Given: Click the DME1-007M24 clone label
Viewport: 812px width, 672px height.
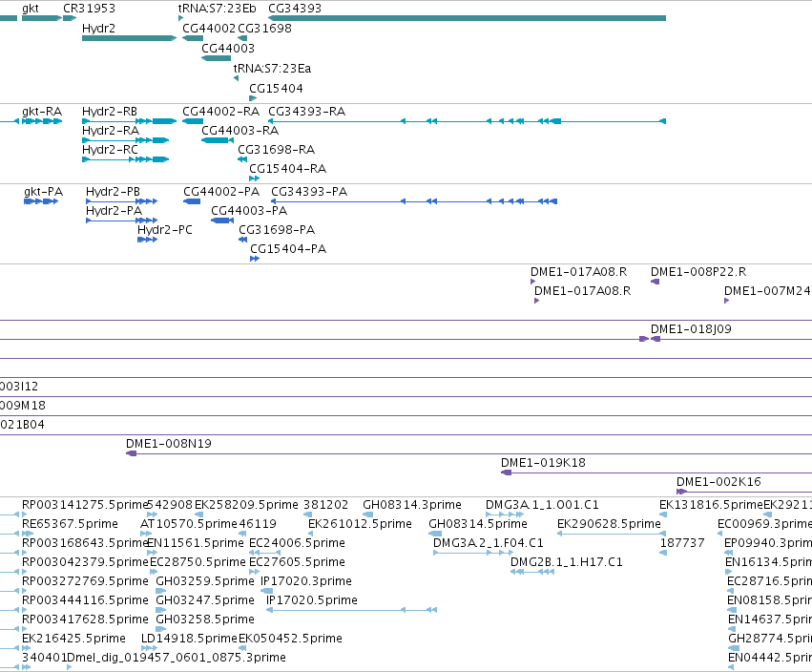Looking at the screenshot, I should click(x=767, y=291).
